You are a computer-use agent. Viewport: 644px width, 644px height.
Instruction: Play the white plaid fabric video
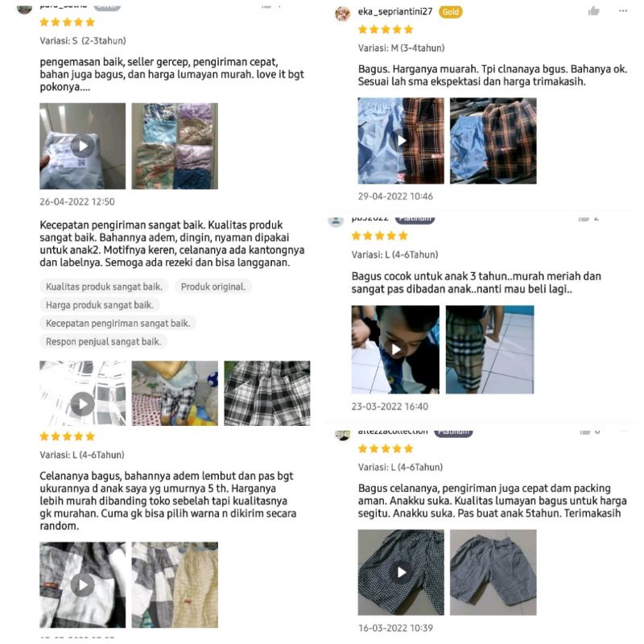coord(83,393)
